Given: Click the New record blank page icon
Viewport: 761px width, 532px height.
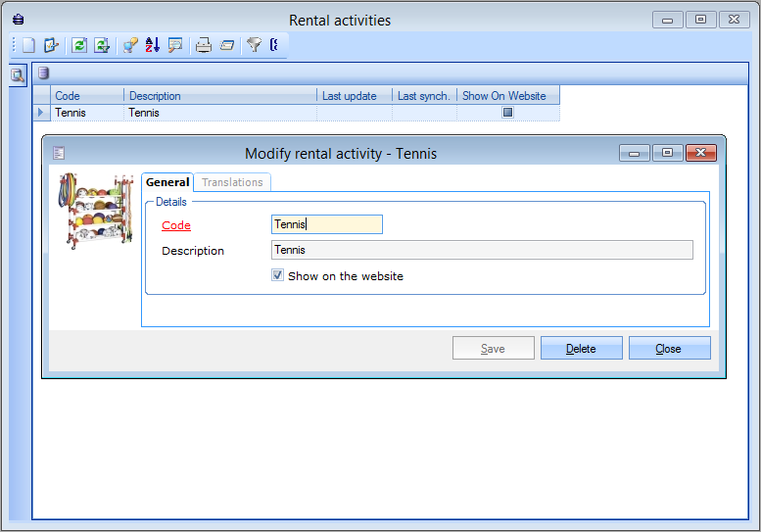Looking at the screenshot, I should (29, 45).
